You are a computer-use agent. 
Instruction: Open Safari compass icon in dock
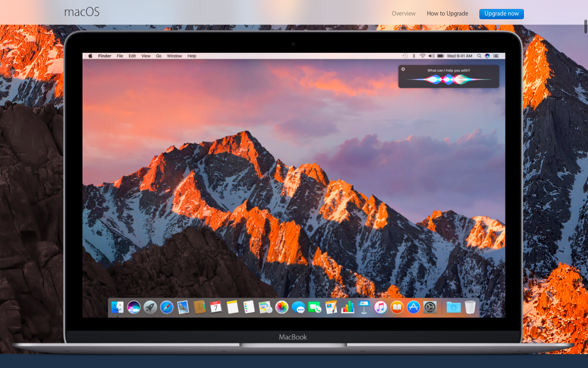coord(167,307)
